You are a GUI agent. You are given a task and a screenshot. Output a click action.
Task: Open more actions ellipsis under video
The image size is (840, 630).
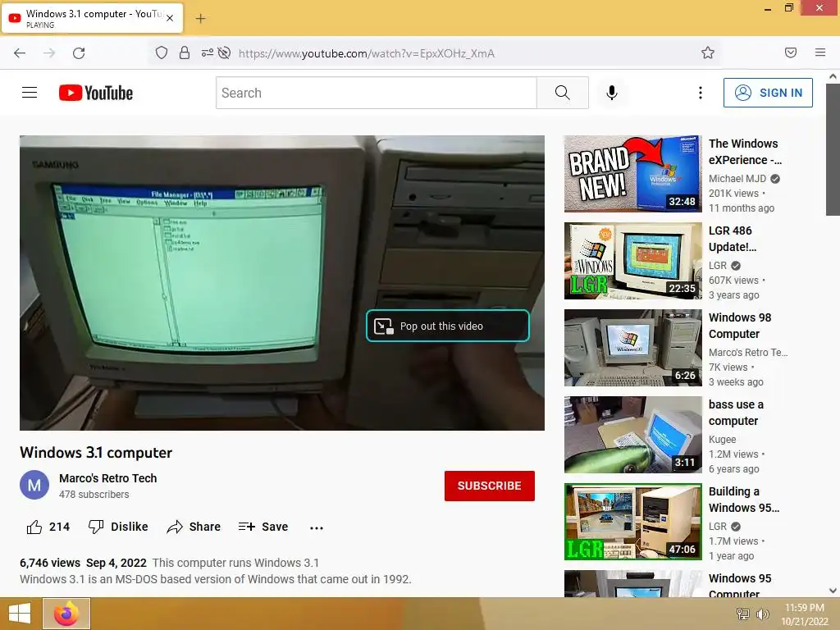click(317, 527)
